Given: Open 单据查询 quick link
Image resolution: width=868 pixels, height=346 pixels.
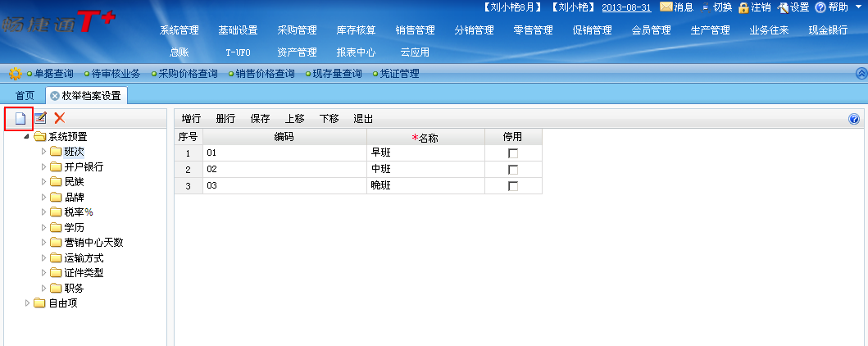Looking at the screenshot, I should click(54, 74).
